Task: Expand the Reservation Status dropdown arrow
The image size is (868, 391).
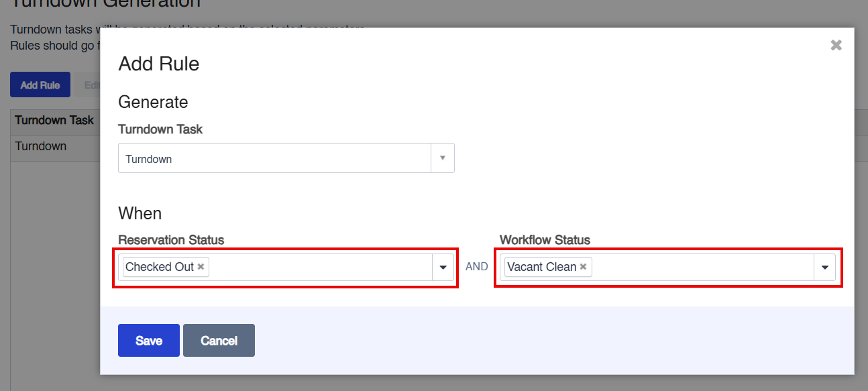Action: coord(443,267)
